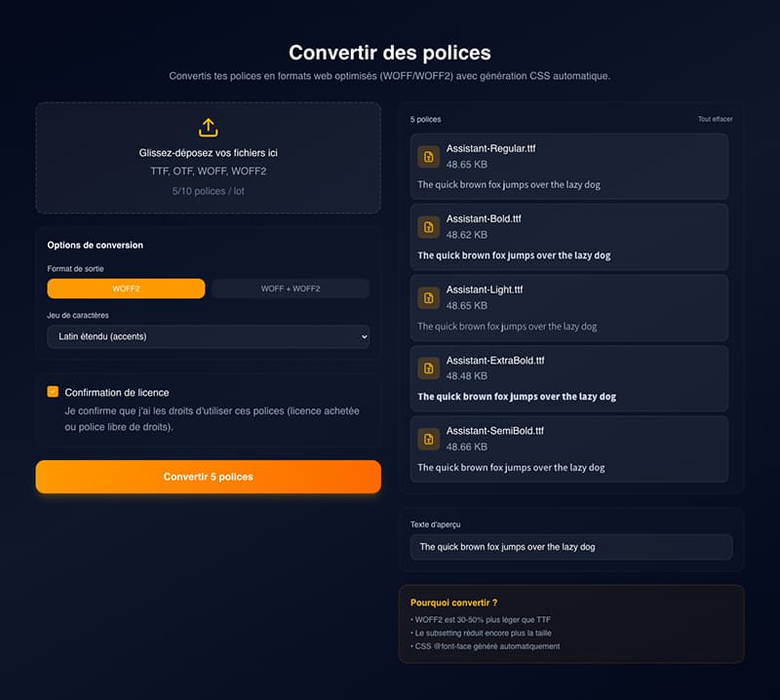Switch to WOFF + WOFF2 format
Image resolution: width=780 pixels, height=700 pixels.
click(x=290, y=289)
